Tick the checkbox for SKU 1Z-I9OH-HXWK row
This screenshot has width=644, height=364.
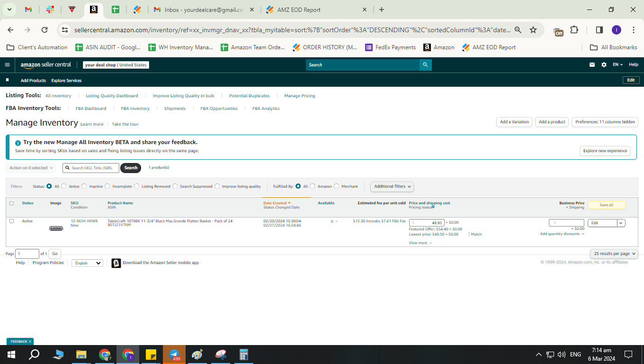tap(11, 221)
